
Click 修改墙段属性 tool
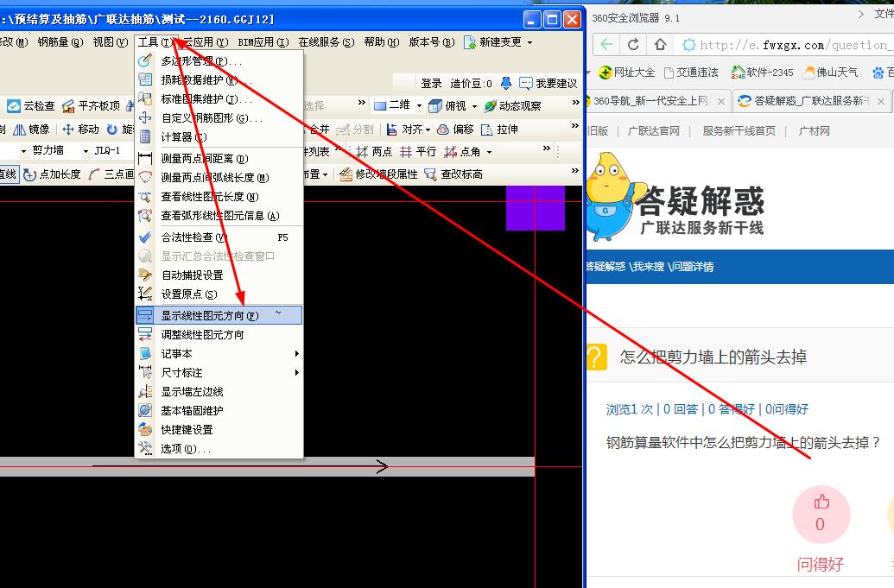[x=378, y=174]
